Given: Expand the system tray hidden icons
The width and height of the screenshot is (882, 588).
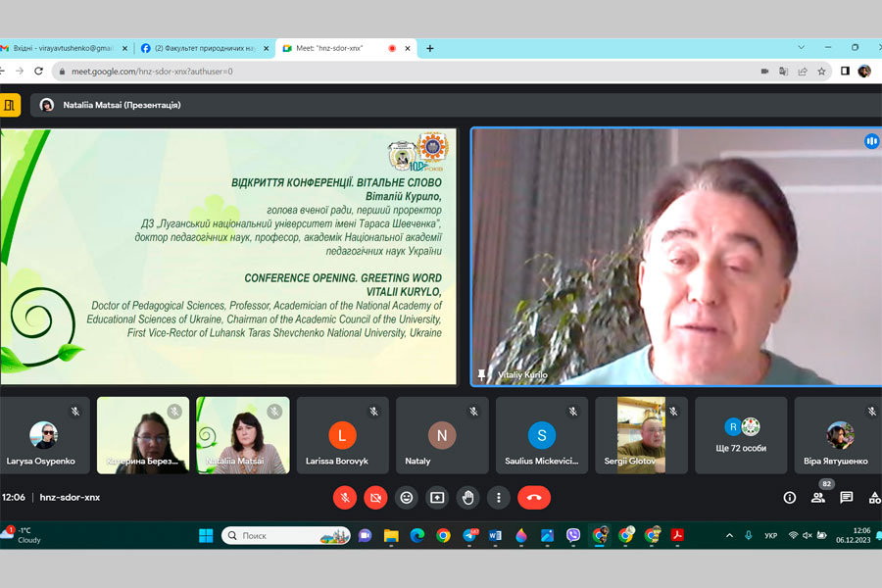Looking at the screenshot, I should (x=729, y=536).
